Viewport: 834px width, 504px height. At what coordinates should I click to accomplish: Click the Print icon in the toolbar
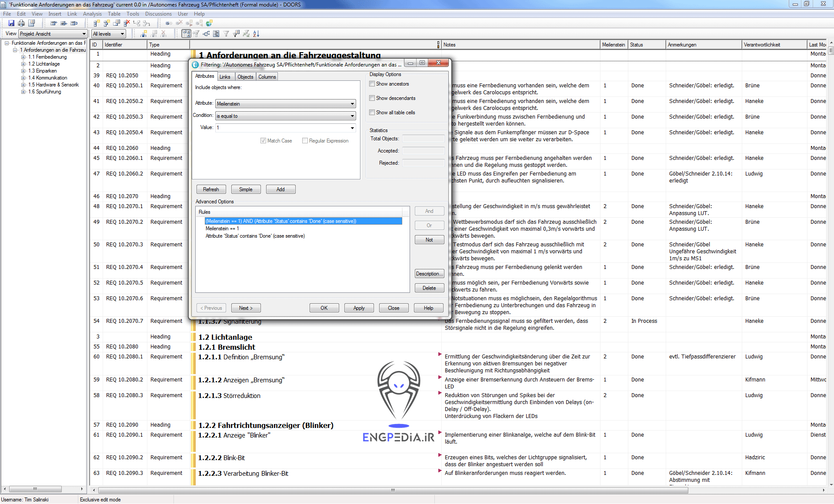coord(21,23)
